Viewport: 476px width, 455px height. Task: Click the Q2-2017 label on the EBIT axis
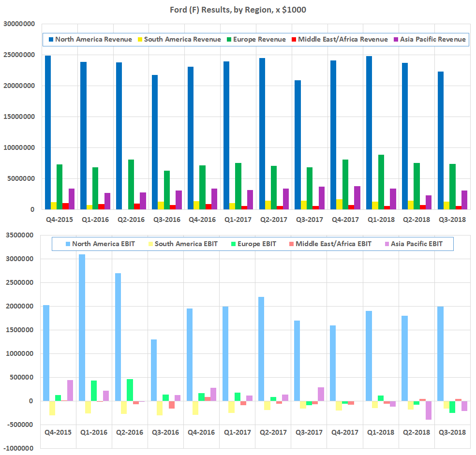coord(273,432)
